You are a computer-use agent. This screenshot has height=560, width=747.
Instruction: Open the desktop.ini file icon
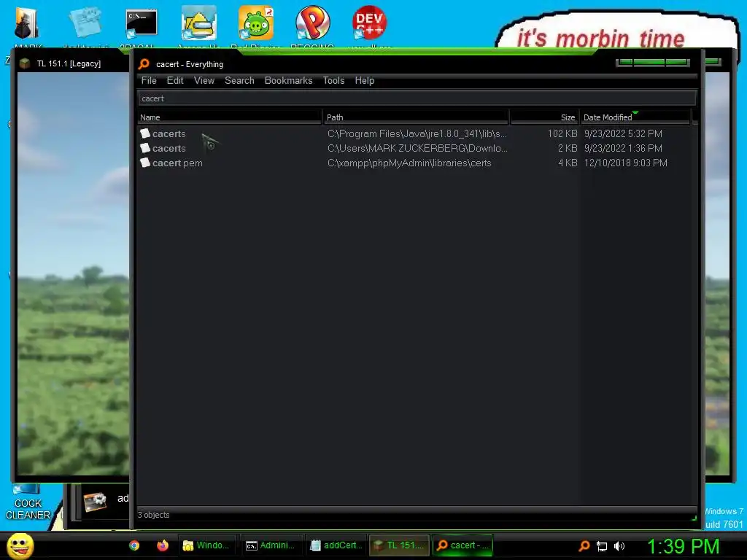85,22
